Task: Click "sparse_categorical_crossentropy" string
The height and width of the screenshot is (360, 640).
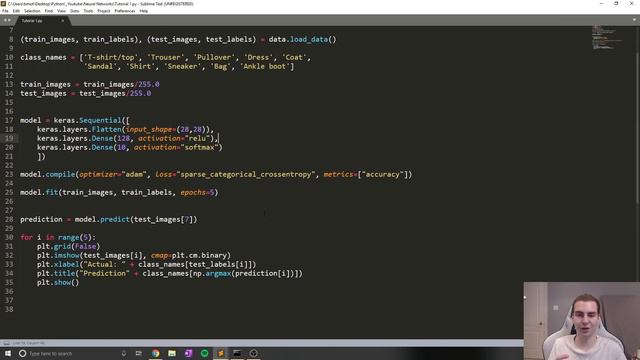Action: tap(246, 174)
